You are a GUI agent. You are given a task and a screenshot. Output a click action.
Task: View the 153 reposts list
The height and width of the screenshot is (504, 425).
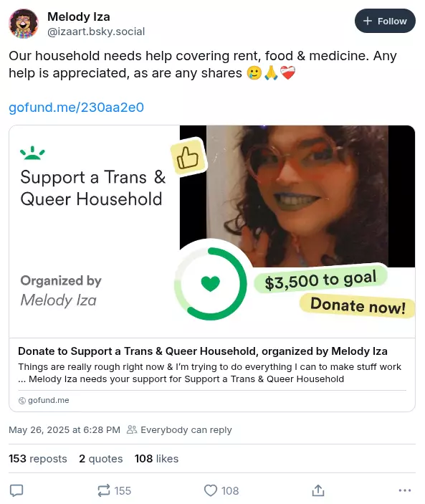click(x=38, y=458)
